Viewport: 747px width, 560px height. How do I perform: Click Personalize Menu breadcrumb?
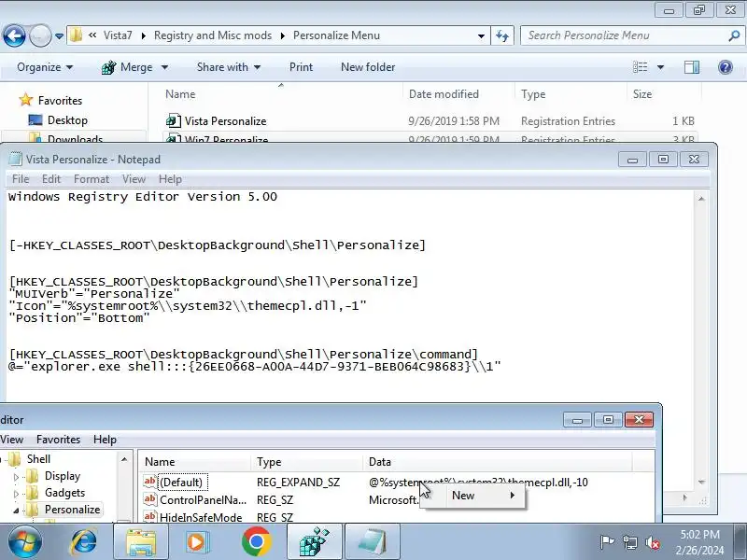336,35
